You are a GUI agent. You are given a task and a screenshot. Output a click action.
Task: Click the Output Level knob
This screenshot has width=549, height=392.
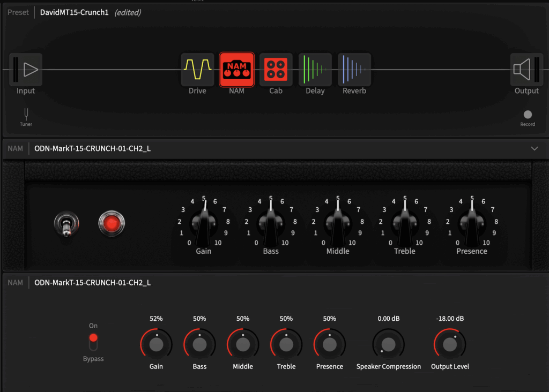click(x=450, y=344)
